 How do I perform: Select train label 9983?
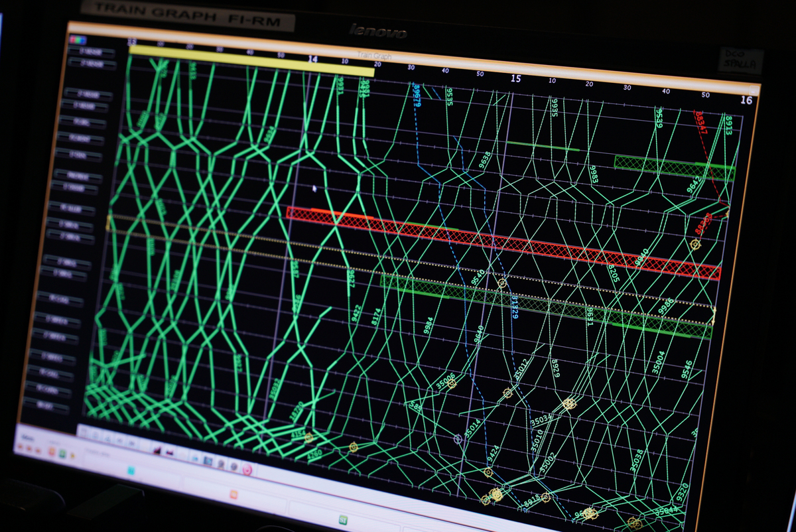point(593,175)
